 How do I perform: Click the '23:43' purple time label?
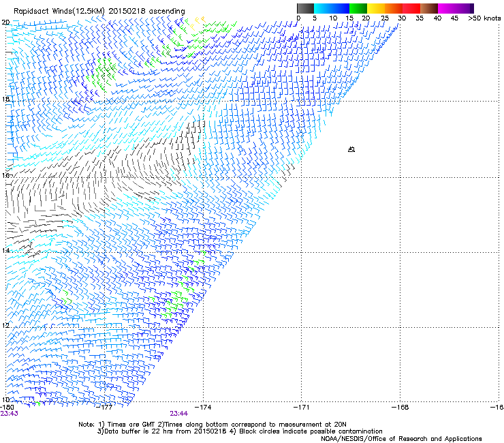pos(9,414)
